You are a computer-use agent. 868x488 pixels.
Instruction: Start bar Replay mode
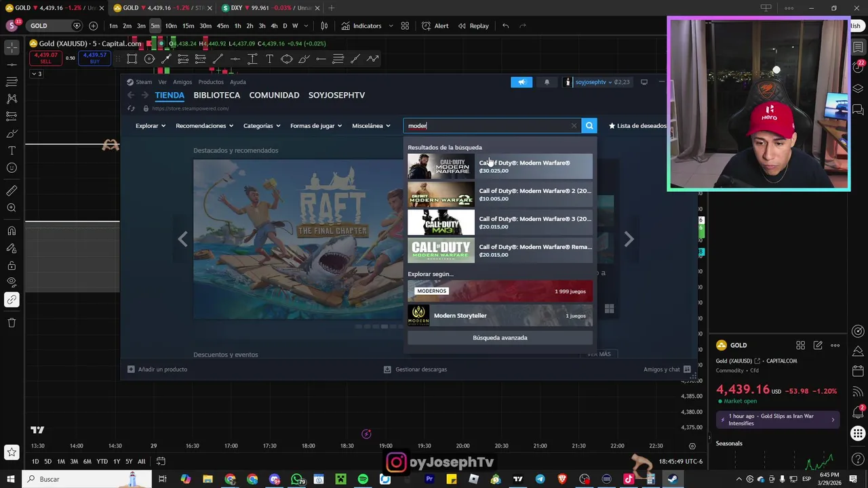(473, 26)
